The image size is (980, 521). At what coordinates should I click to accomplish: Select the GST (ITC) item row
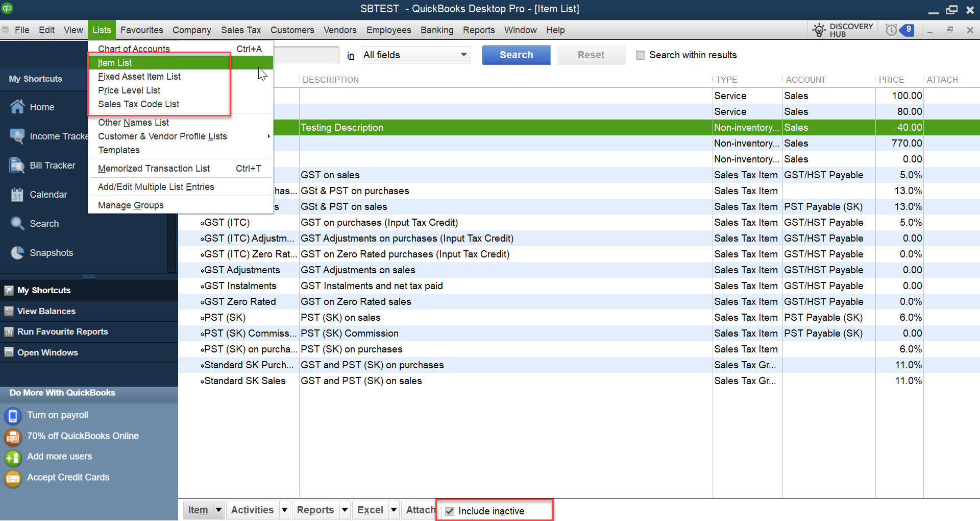coord(579,223)
